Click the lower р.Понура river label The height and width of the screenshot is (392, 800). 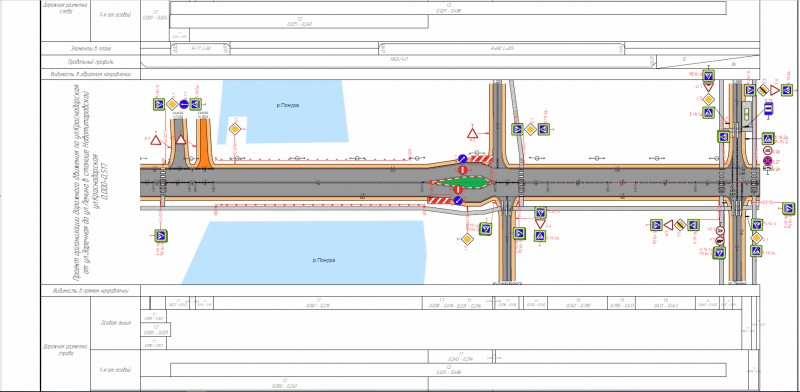(324, 260)
